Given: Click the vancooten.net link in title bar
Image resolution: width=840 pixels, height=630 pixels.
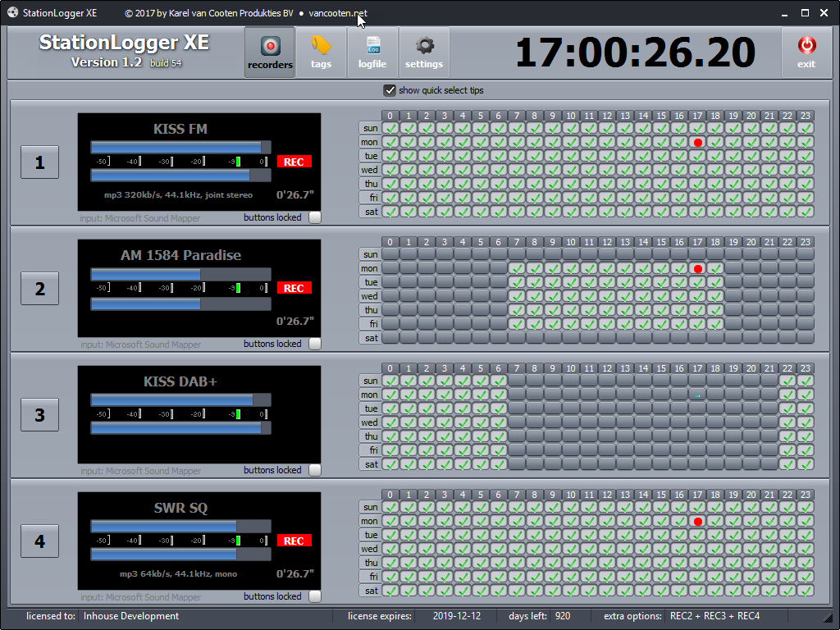Looking at the screenshot, I should tap(338, 13).
